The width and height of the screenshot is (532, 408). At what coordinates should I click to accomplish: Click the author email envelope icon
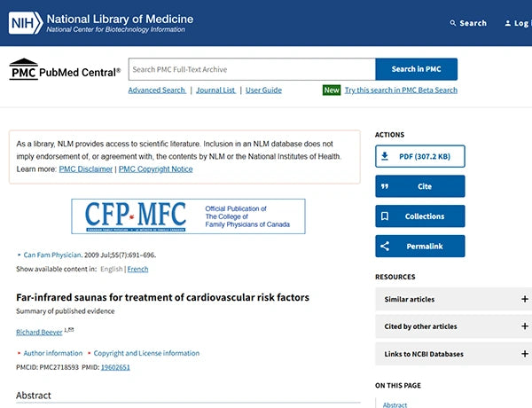tap(71, 329)
